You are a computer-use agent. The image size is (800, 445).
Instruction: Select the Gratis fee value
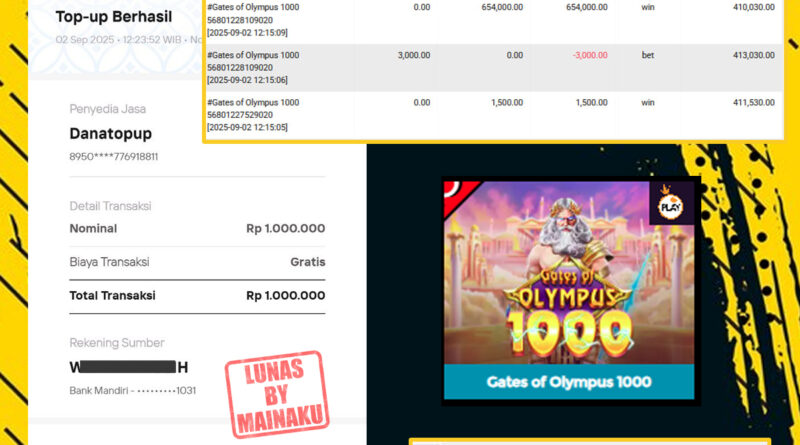pyautogui.click(x=308, y=262)
